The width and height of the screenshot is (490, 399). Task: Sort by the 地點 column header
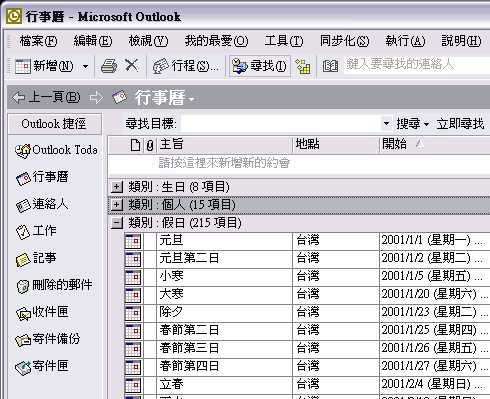(336, 145)
